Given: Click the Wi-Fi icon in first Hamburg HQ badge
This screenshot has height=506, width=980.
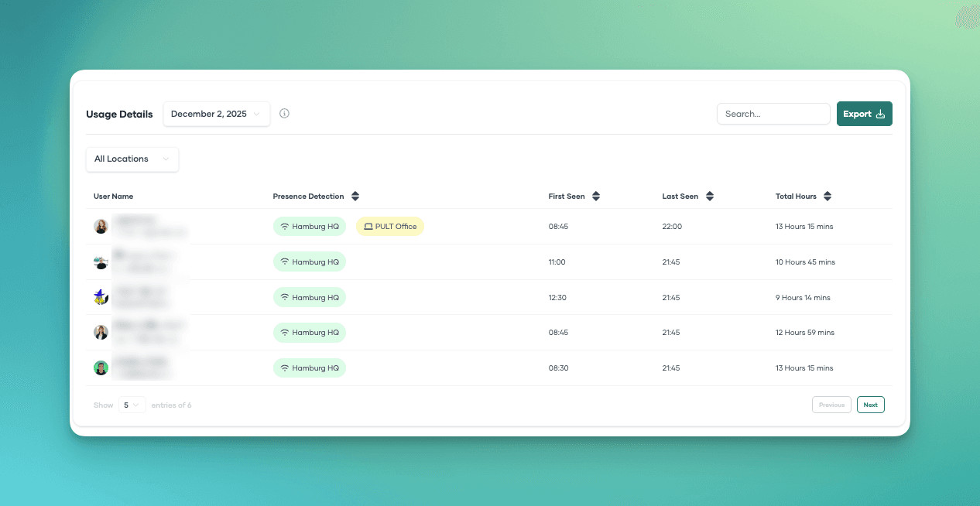Looking at the screenshot, I should pos(283,226).
